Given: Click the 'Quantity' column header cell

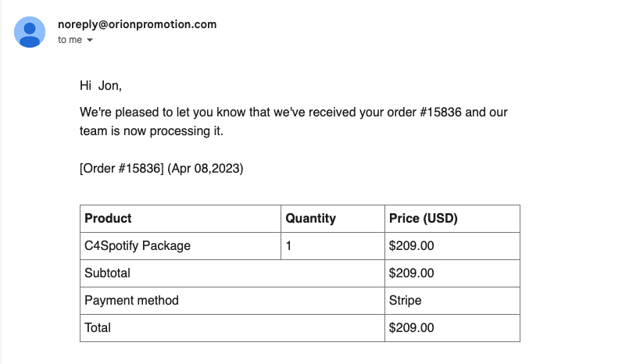Looking at the screenshot, I should click(x=333, y=219).
